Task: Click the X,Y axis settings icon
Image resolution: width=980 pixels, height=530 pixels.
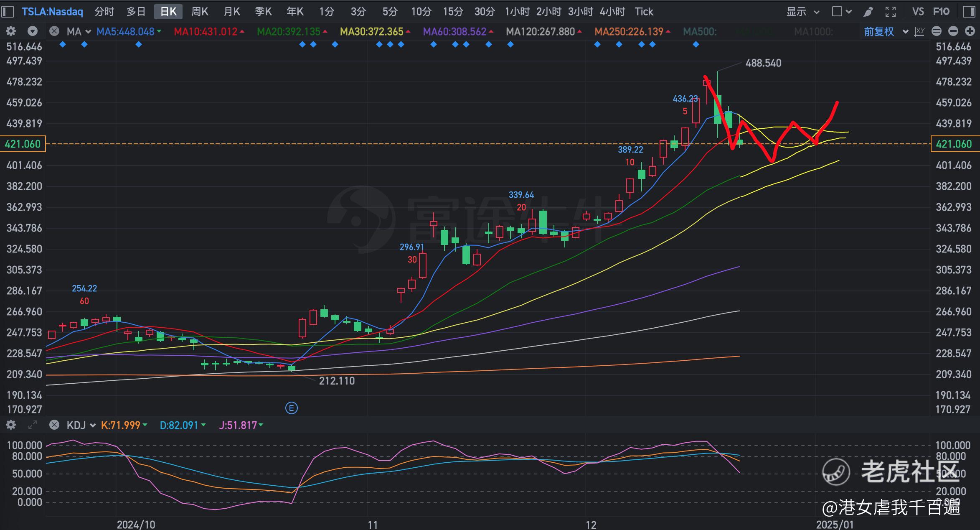Action: pos(919,31)
